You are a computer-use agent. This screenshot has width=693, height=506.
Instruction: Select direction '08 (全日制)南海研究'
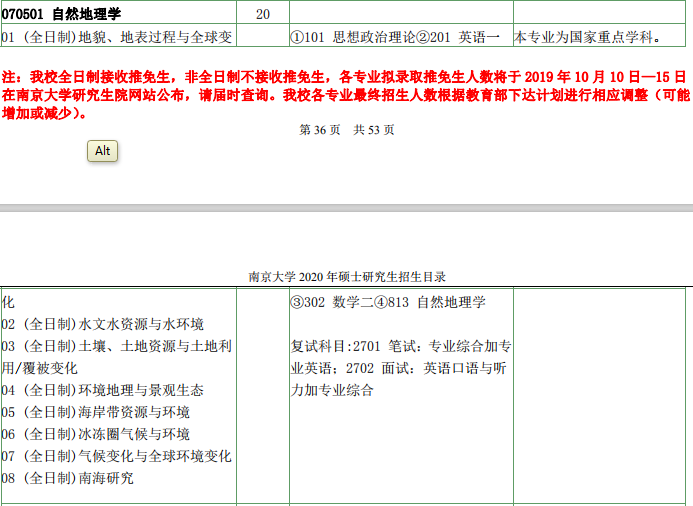pos(67,478)
